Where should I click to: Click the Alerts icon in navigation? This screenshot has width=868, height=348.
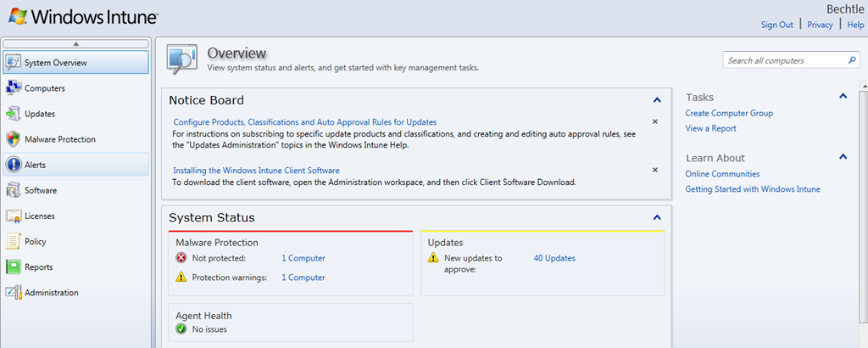(14, 165)
